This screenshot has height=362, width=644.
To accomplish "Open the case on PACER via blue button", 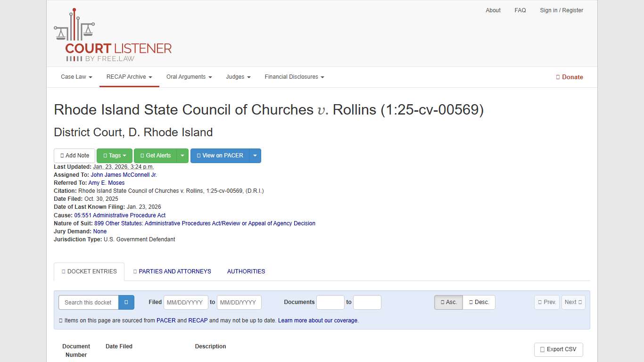I will pos(220,156).
